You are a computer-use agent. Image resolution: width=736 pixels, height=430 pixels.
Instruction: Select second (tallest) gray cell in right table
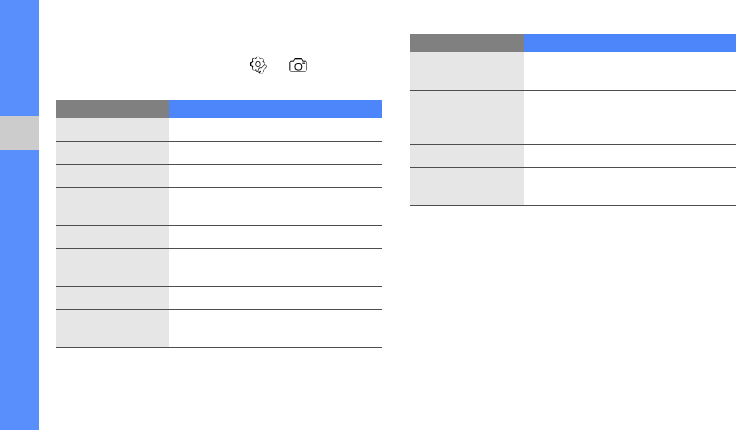pyautogui.click(x=466, y=117)
